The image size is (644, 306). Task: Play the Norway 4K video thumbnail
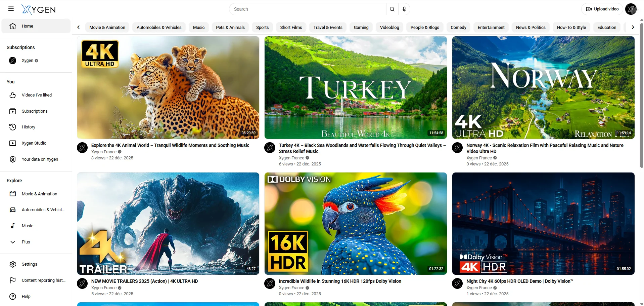tap(543, 87)
